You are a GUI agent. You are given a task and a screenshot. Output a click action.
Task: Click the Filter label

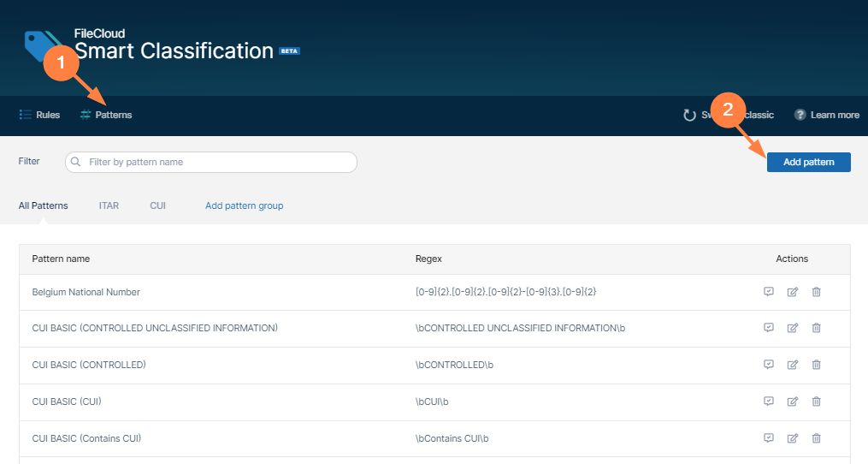point(29,161)
